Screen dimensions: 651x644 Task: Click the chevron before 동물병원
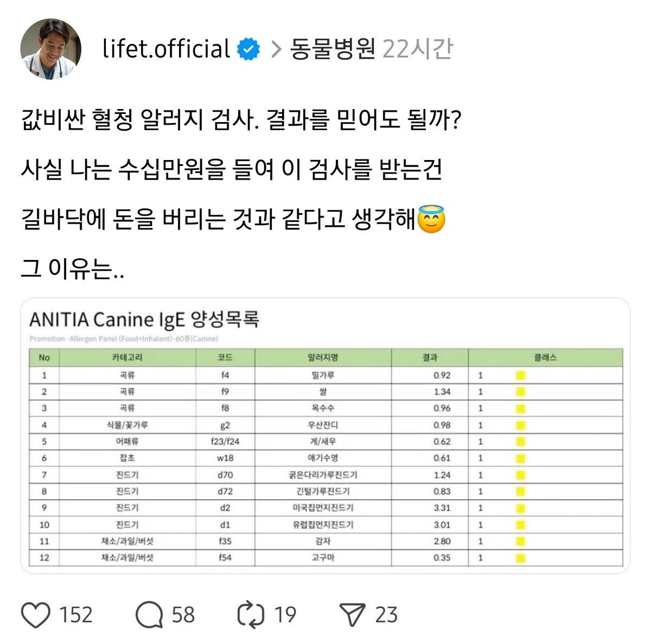(x=276, y=49)
